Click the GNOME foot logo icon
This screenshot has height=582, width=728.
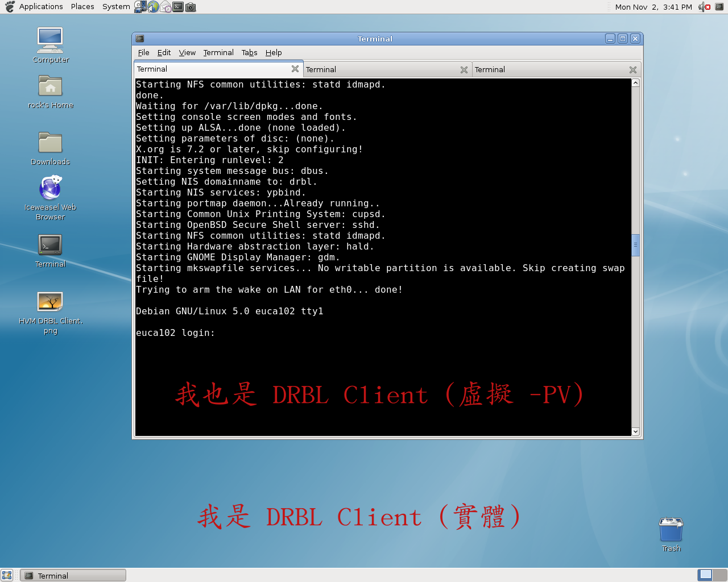point(10,7)
